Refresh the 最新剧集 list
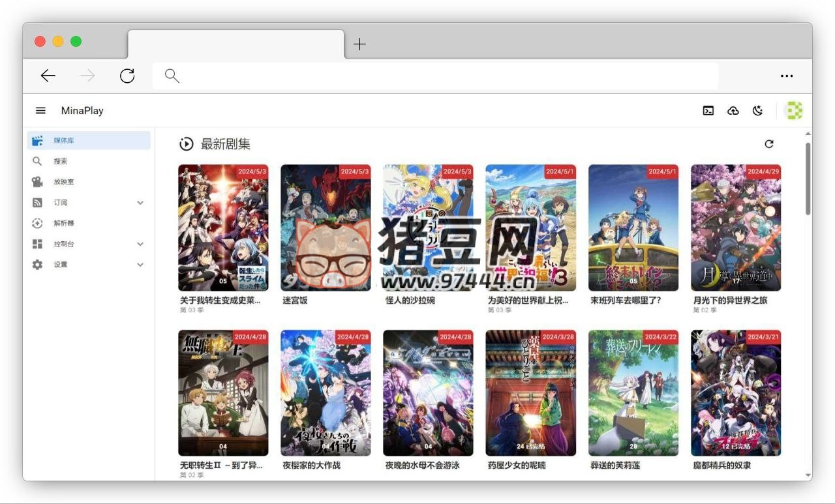The image size is (835, 504). click(x=769, y=144)
